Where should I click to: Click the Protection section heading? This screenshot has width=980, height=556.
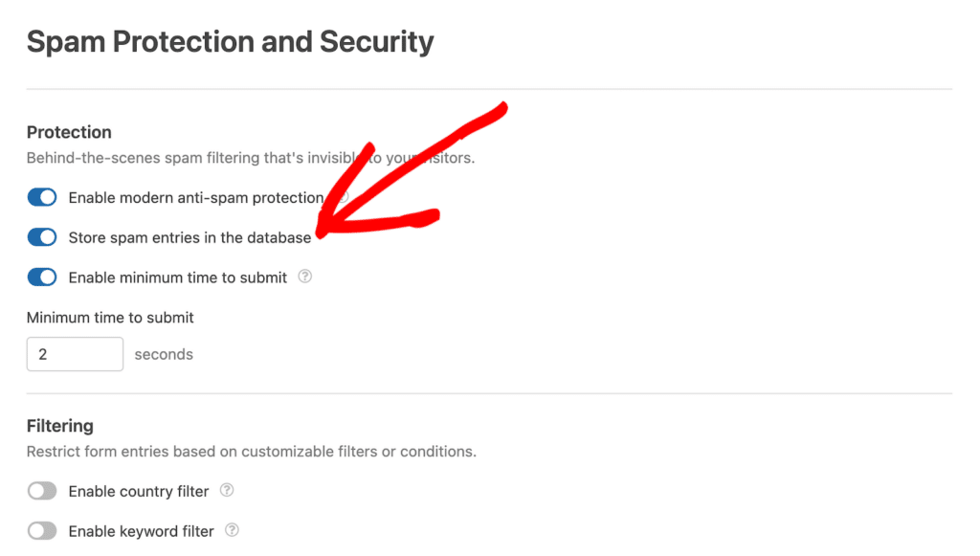coord(69,131)
